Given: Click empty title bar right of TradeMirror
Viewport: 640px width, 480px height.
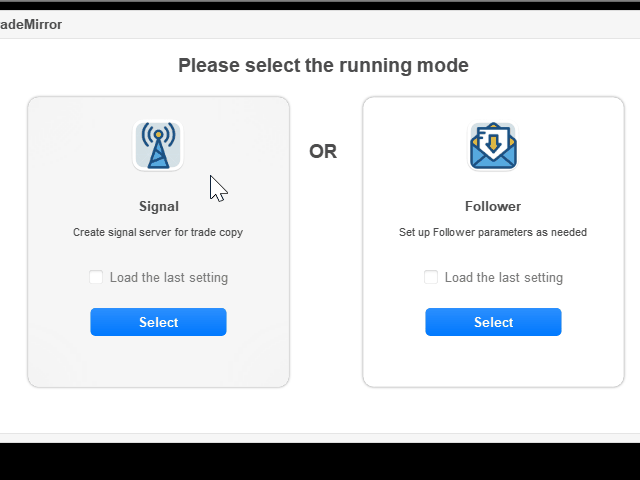Looking at the screenshot, I should coord(350,24).
